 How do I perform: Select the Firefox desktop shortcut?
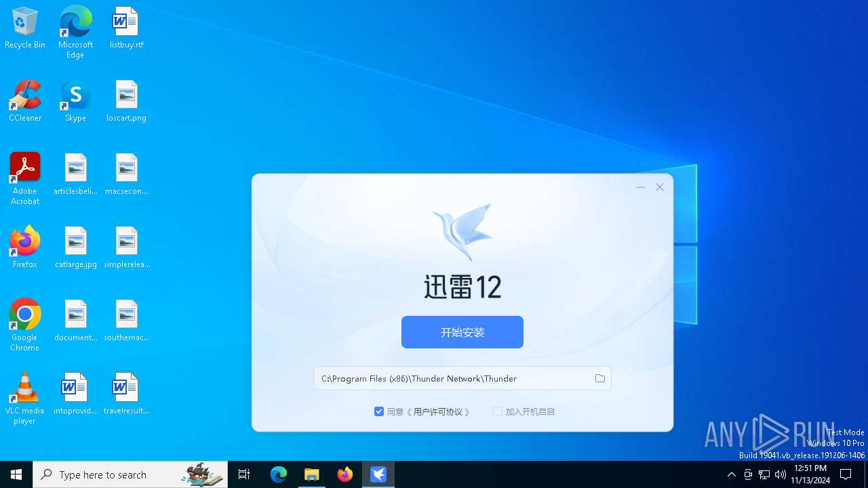25,247
